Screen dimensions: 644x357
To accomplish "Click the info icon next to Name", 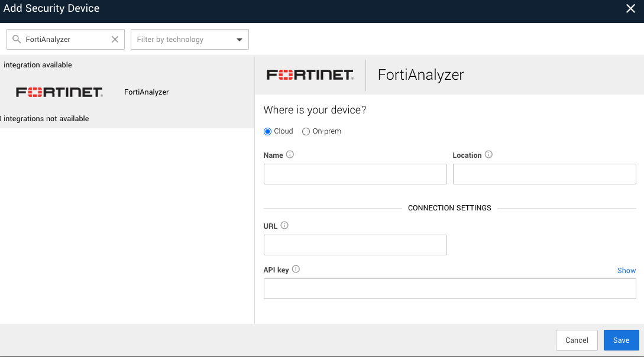I will pyautogui.click(x=289, y=154).
